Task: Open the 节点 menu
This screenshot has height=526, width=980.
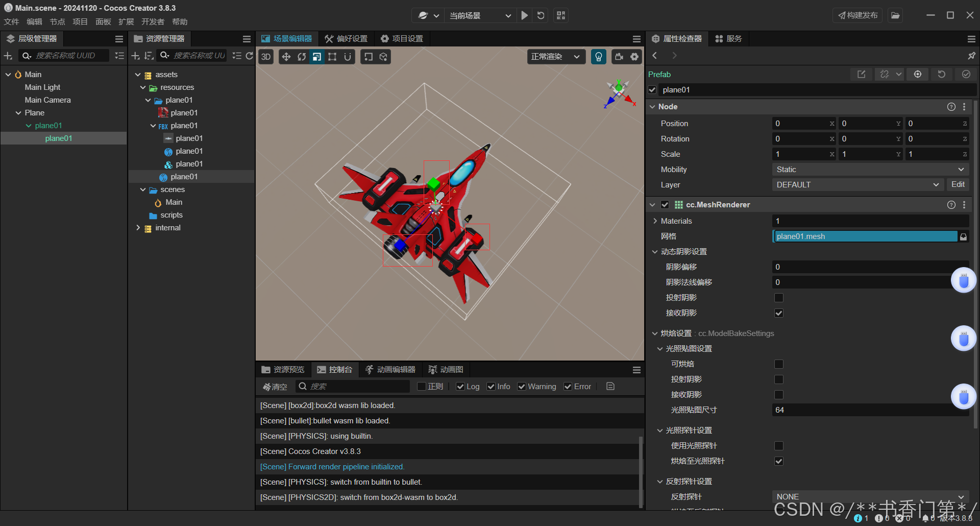Action: pyautogui.click(x=57, y=21)
